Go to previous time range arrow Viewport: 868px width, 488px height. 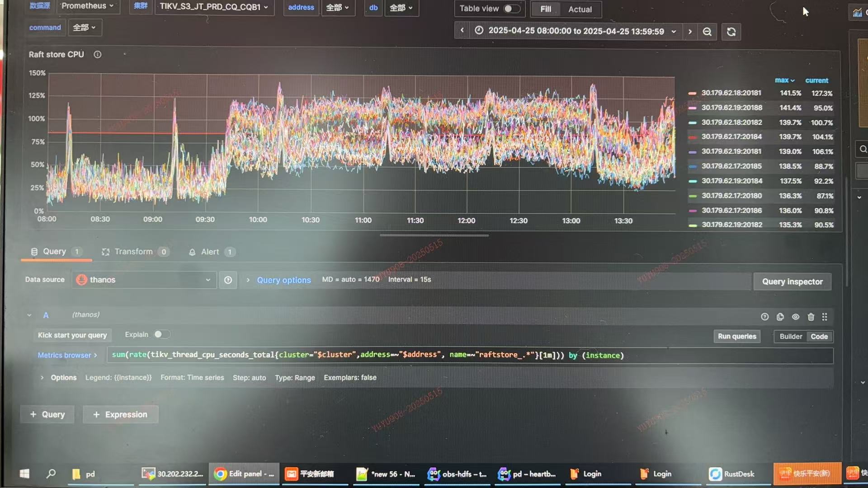tap(462, 31)
